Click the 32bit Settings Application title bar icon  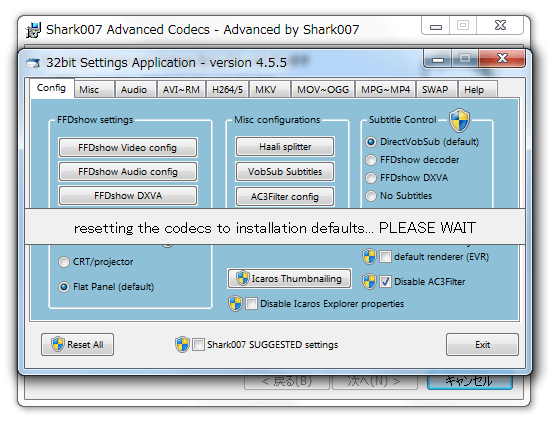33,63
